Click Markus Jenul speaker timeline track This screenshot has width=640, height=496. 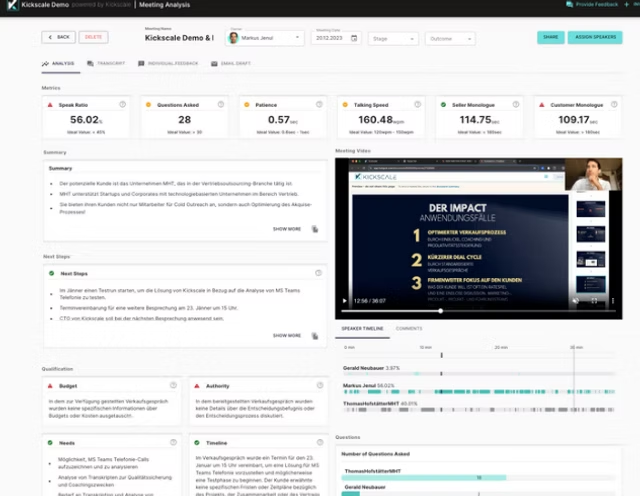point(479,391)
